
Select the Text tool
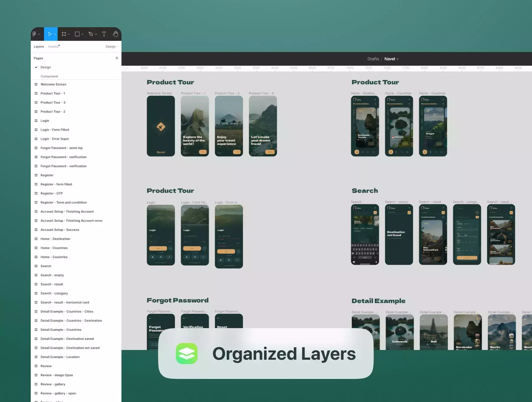tap(104, 34)
